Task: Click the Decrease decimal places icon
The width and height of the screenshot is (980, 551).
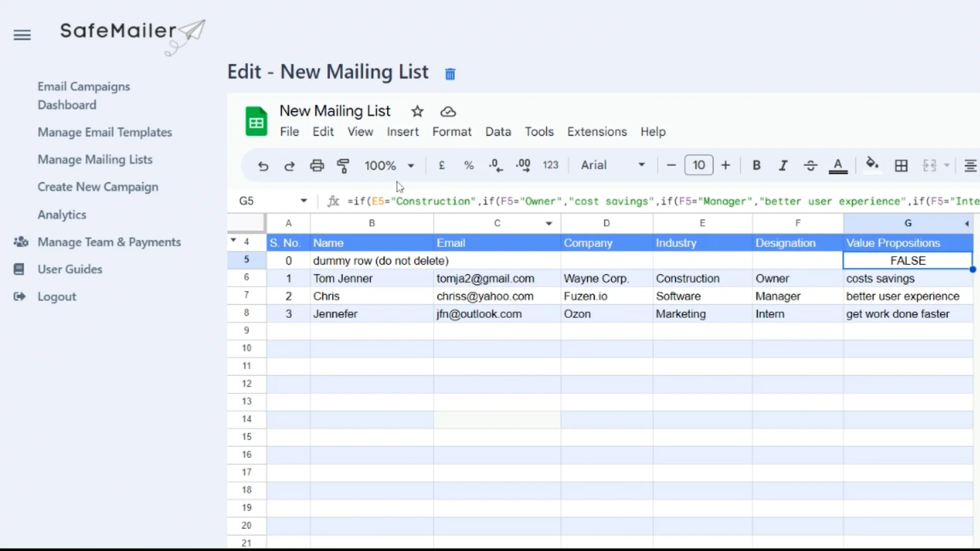Action: (x=495, y=165)
